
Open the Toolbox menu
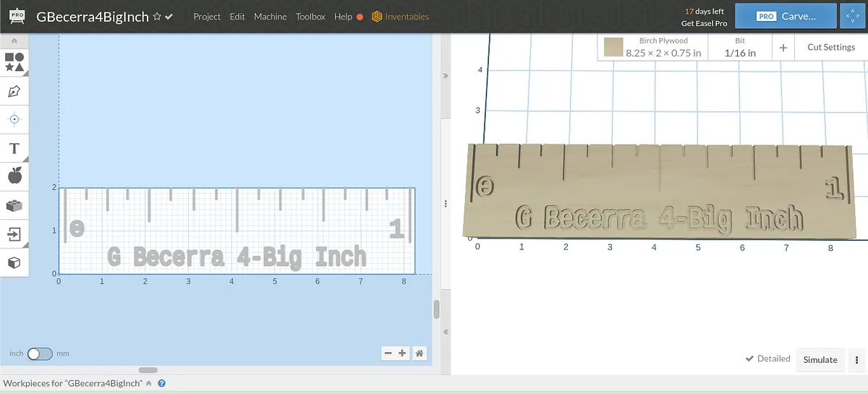click(310, 17)
